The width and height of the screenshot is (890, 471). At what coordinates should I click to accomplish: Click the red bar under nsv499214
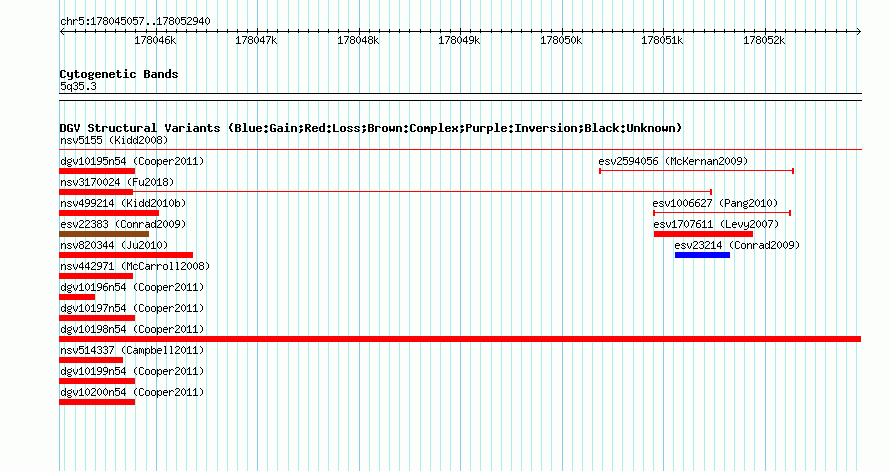[x=109, y=213]
